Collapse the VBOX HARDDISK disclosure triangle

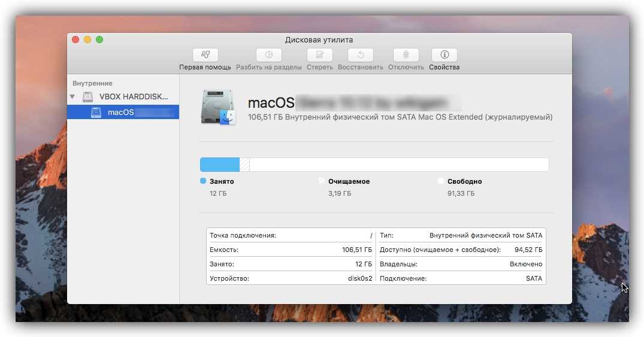[x=72, y=97]
